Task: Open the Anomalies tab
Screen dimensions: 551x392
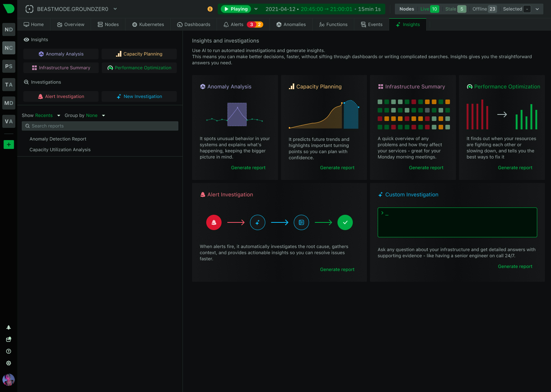Action: (291, 24)
